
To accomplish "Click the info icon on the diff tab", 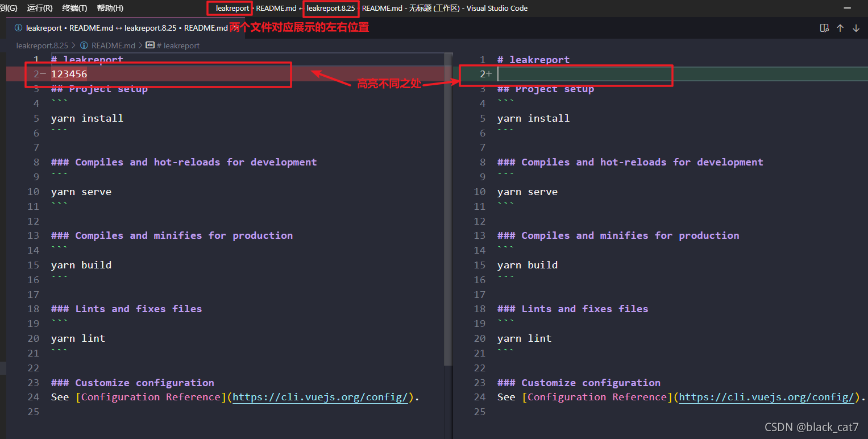I will click(18, 28).
